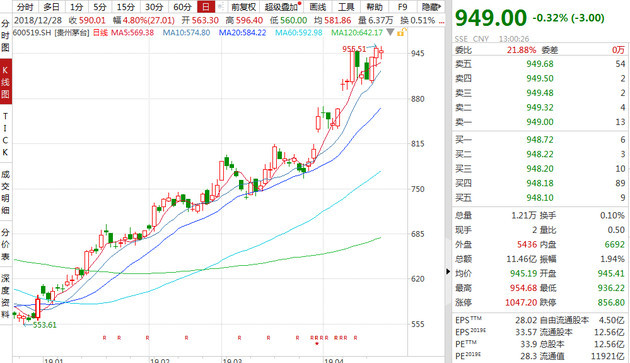Select the 多日 multi-day tab
Screen dimensions: 630x363
coord(51,7)
